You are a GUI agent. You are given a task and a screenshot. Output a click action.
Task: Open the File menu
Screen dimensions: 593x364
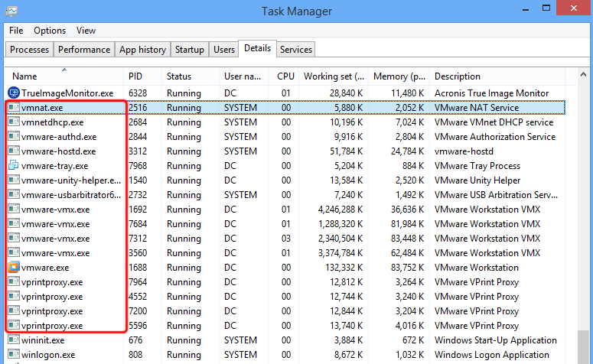point(16,31)
